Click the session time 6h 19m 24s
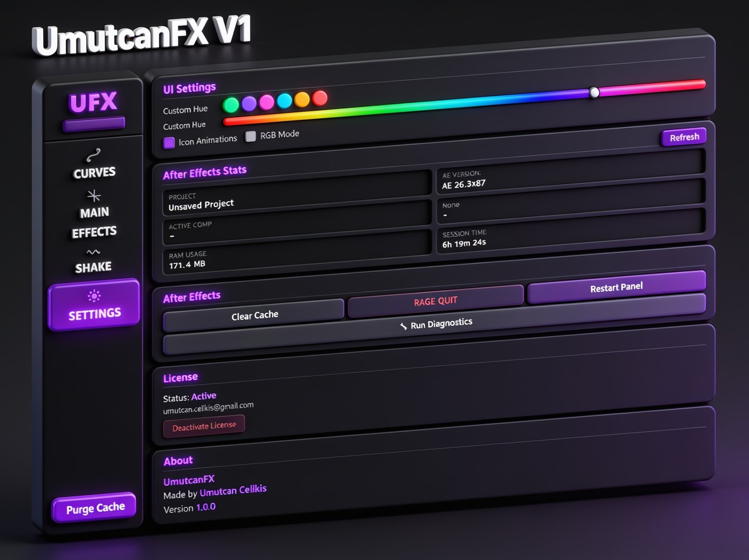 (x=464, y=243)
